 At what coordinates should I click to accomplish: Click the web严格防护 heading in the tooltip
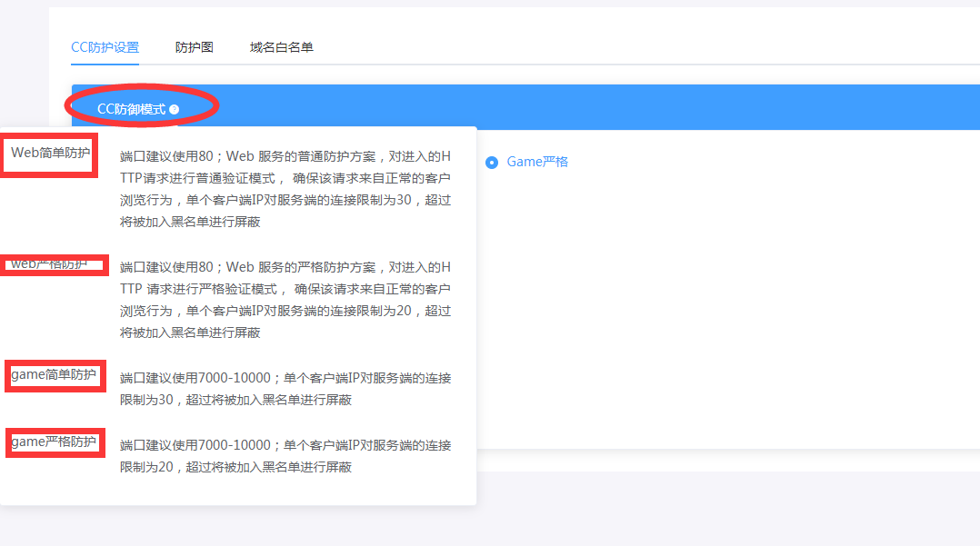tap(50, 264)
